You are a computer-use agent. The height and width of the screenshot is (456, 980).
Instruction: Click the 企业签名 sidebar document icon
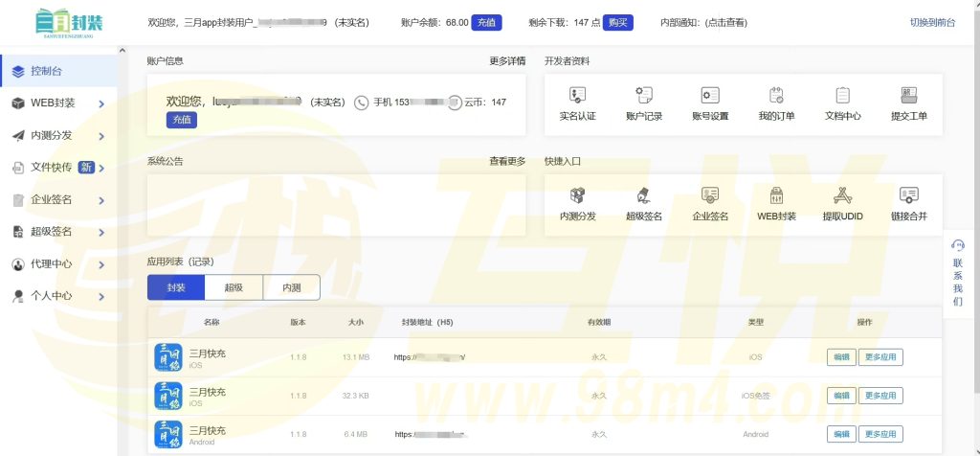pos(18,200)
